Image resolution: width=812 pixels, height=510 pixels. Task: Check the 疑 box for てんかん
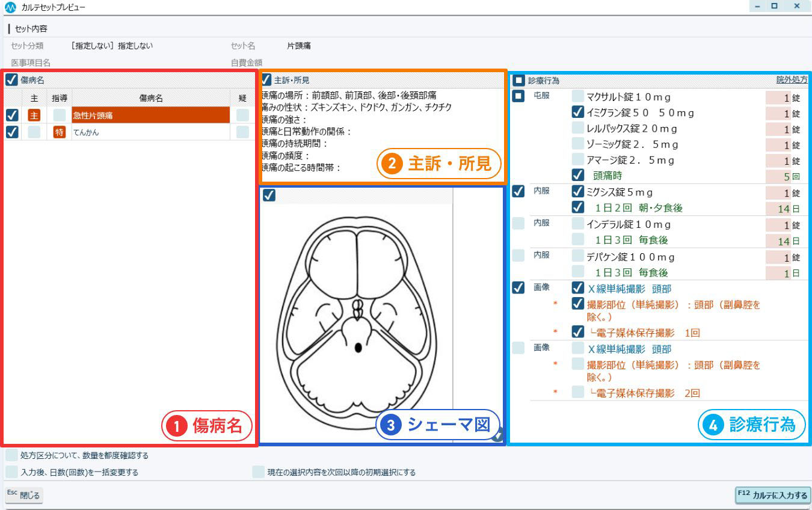(x=242, y=132)
